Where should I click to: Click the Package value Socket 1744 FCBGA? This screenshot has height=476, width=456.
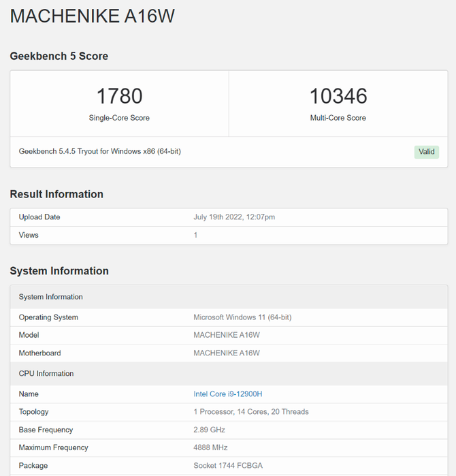[x=229, y=466]
